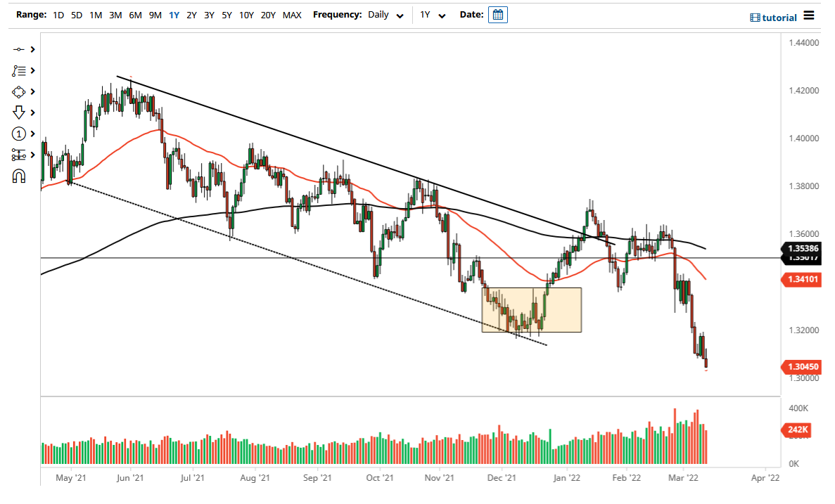835x504 pixels.
Task: Select the numbered callout tool
Action: click(x=19, y=134)
